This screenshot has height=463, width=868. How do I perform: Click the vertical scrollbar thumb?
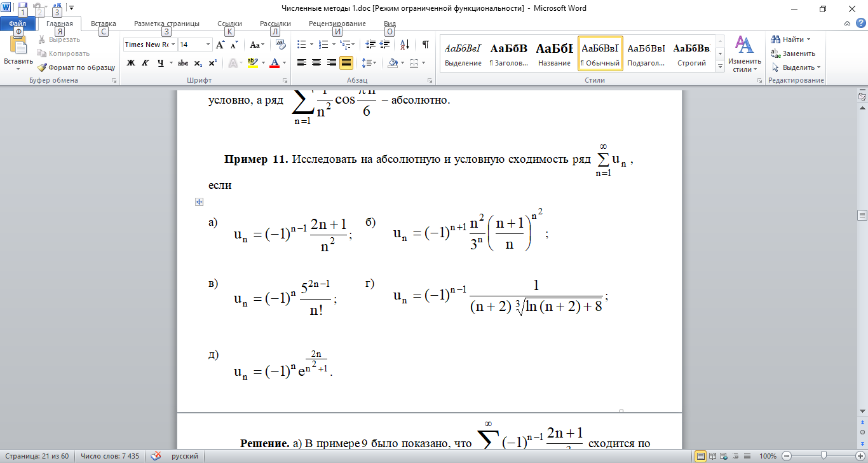click(x=862, y=215)
